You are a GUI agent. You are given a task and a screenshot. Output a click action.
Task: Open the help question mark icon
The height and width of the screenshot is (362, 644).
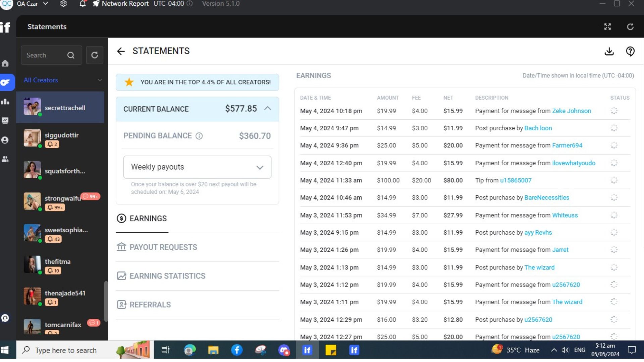(630, 51)
